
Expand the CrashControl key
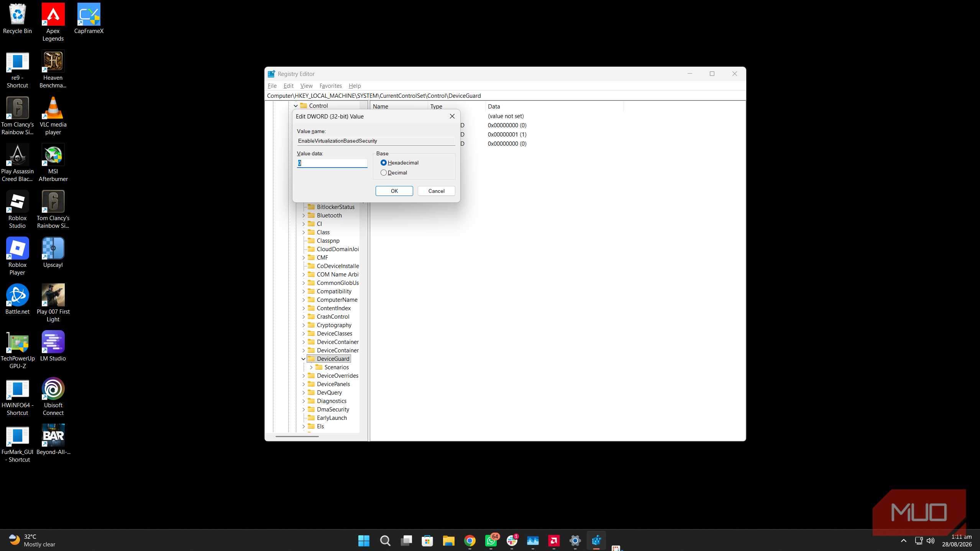coord(304,317)
